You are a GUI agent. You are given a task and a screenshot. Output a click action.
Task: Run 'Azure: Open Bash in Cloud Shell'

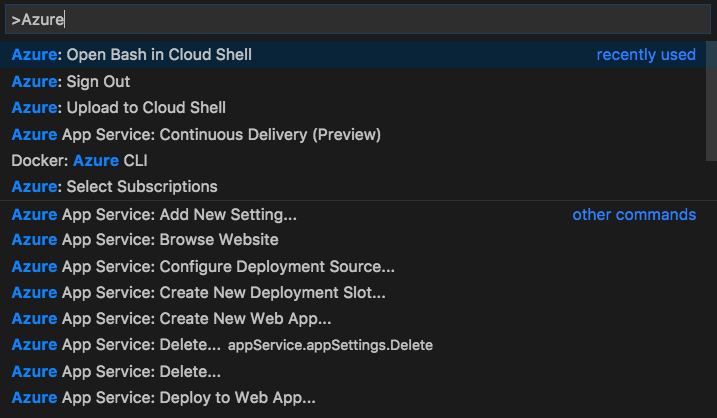point(132,55)
